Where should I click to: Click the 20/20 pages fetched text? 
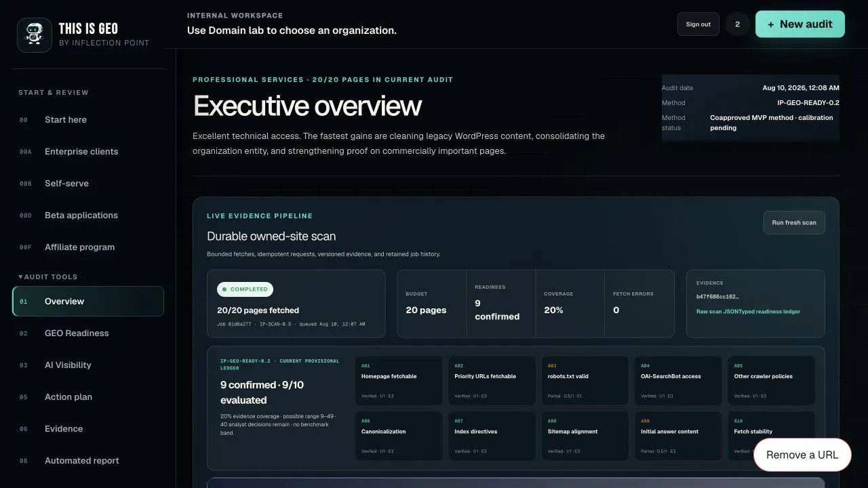click(x=258, y=310)
